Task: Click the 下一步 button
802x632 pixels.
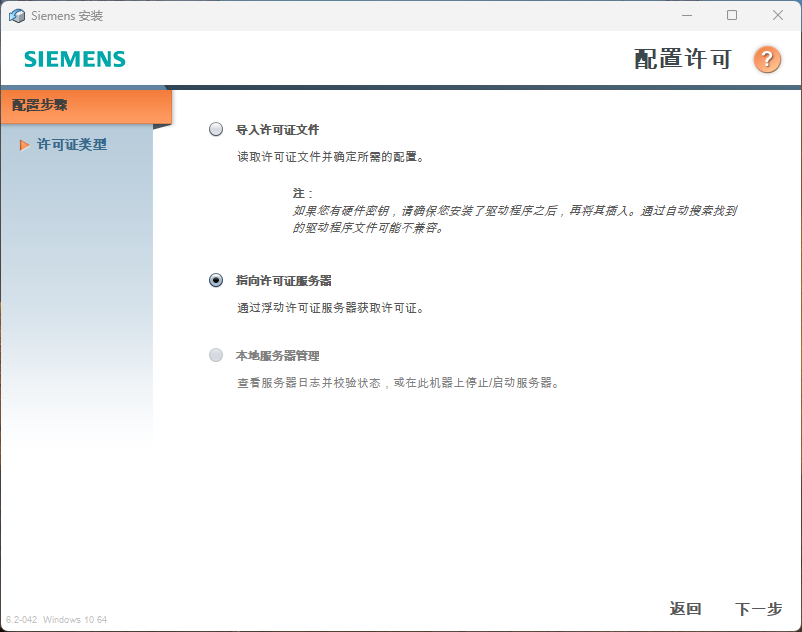Action: tap(760, 608)
